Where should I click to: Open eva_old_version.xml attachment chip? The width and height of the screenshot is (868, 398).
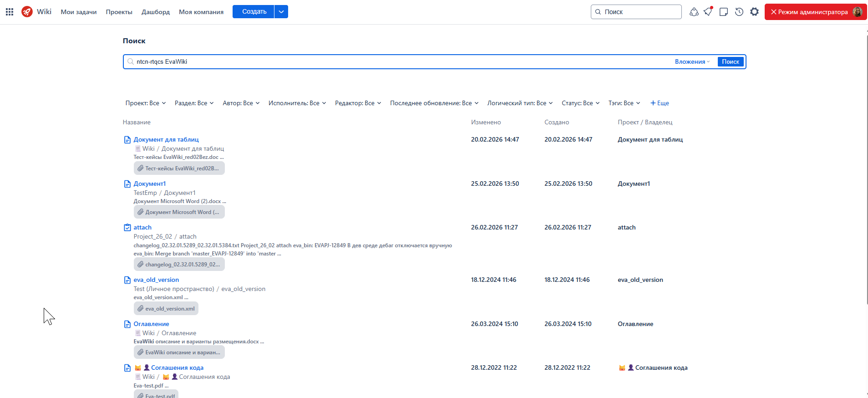pyautogui.click(x=166, y=309)
